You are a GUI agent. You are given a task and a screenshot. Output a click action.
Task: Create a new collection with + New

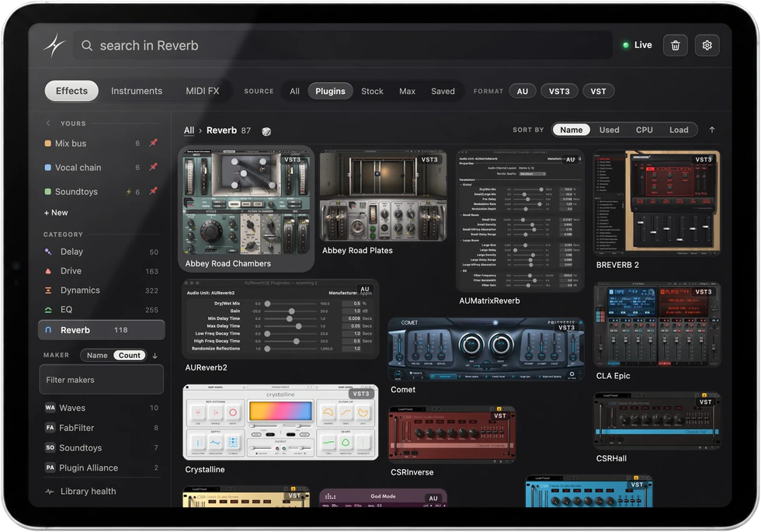click(x=56, y=213)
